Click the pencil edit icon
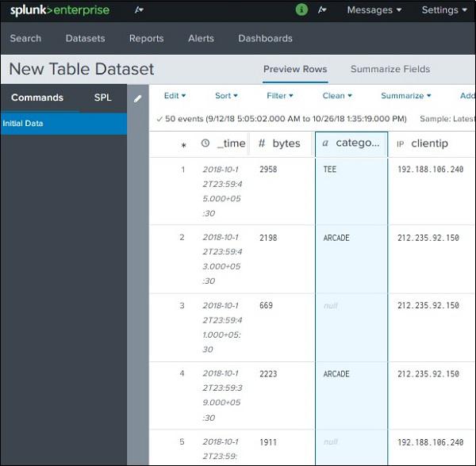476x466 pixels. click(x=137, y=98)
